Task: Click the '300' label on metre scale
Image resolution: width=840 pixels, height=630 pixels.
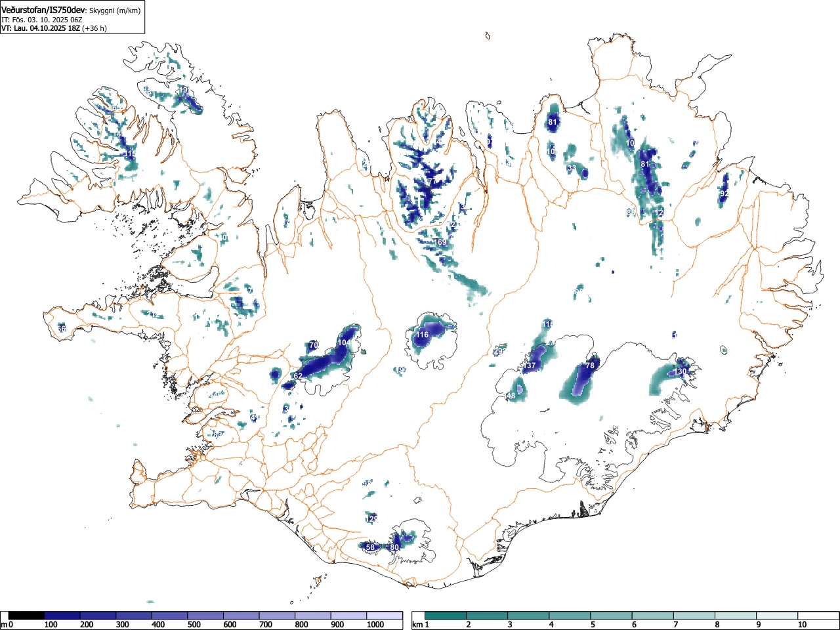Action: (x=122, y=625)
